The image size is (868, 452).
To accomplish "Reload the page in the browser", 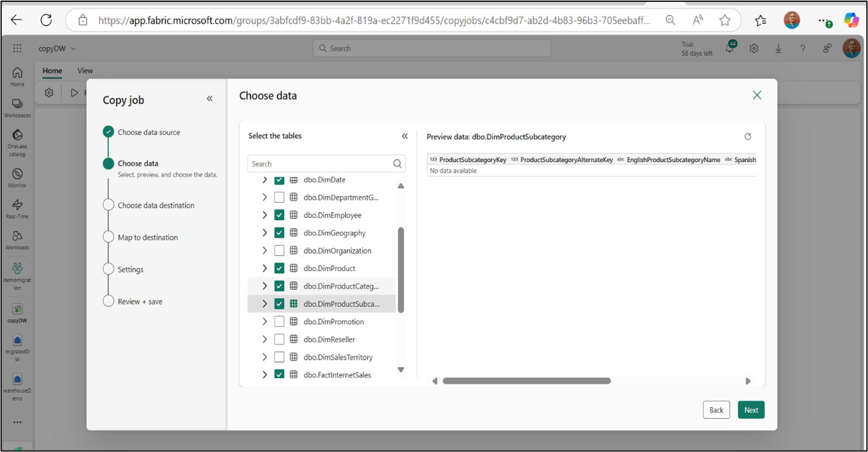I will pyautogui.click(x=46, y=20).
